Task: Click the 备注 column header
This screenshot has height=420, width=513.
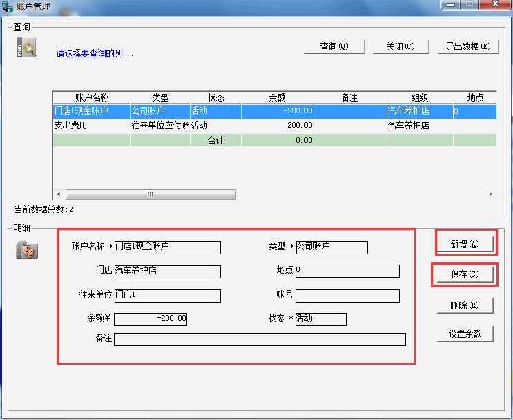Action: [350, 97]
